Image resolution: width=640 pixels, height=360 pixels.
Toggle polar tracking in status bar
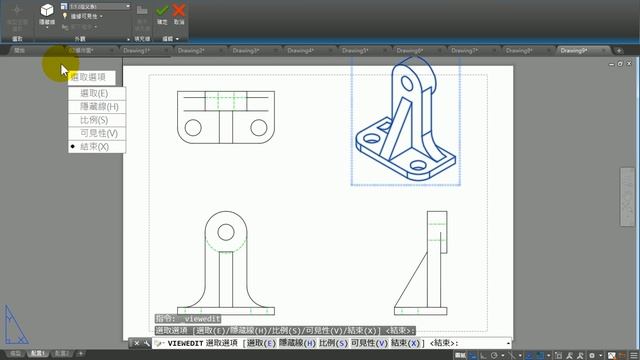tap(494, 356)
